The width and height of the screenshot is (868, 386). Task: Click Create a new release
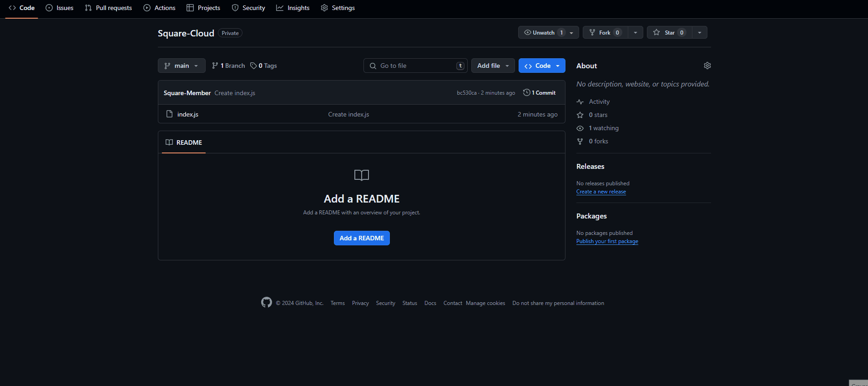(x=601, y=192)
